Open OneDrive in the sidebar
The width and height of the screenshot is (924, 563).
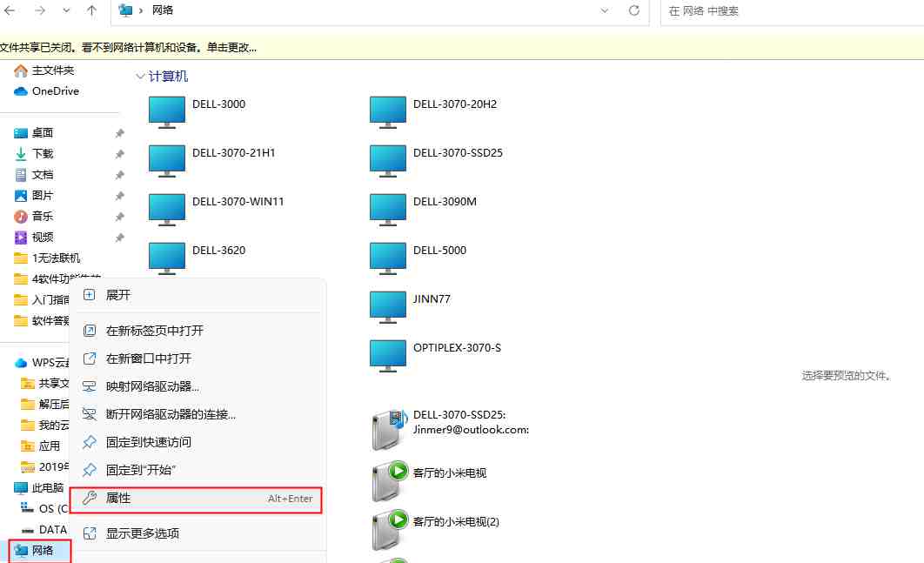coord(47,91)
